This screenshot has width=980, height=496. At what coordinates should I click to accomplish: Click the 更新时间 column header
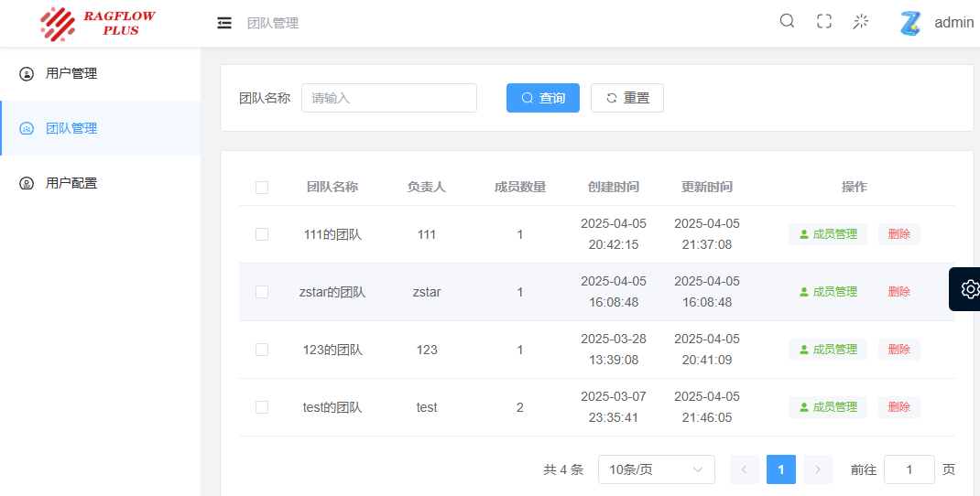tap(707, 187)
